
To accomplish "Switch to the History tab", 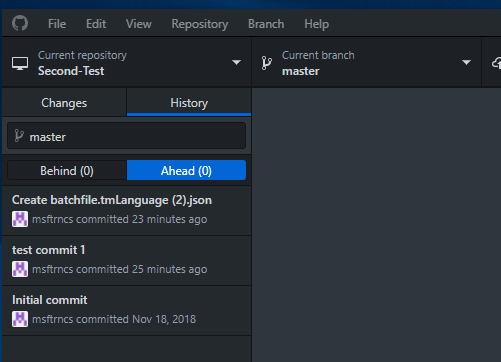I will click(x=189, y=103).
